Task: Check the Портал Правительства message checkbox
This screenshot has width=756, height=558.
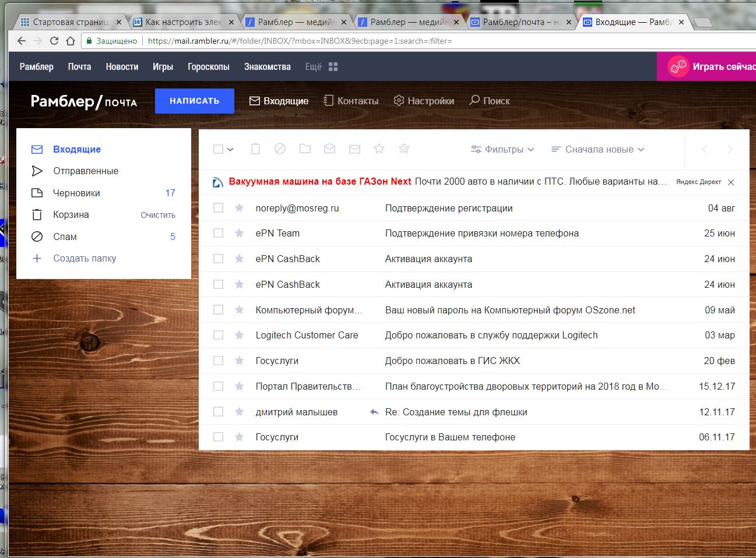Action: click(x=218, y=386)
